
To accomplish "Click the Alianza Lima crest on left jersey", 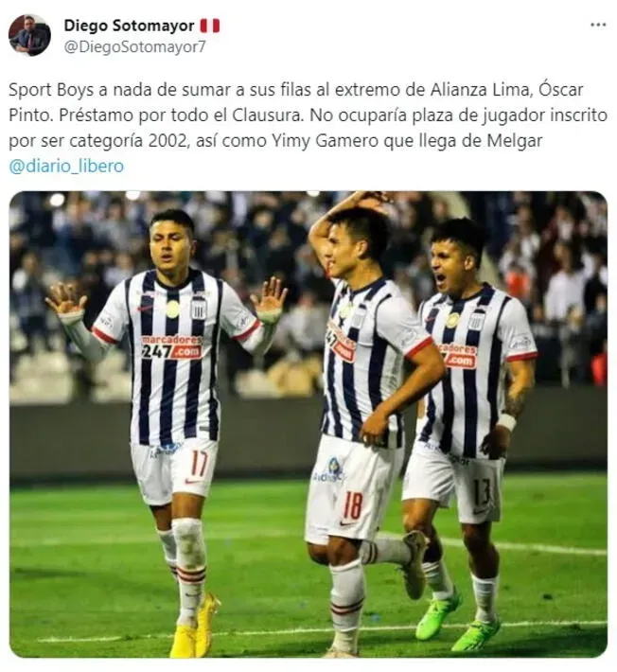I will pyautogui.click(x=198, y=309).
